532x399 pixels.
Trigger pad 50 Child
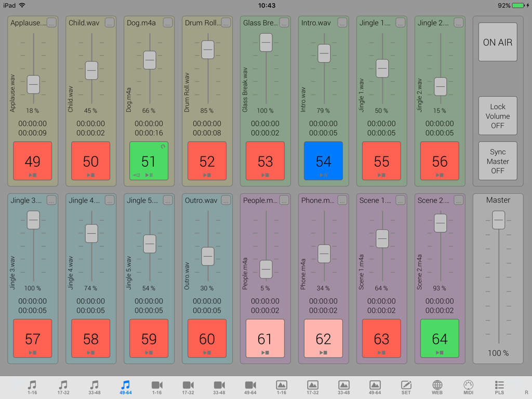click(x=90, y=161)
